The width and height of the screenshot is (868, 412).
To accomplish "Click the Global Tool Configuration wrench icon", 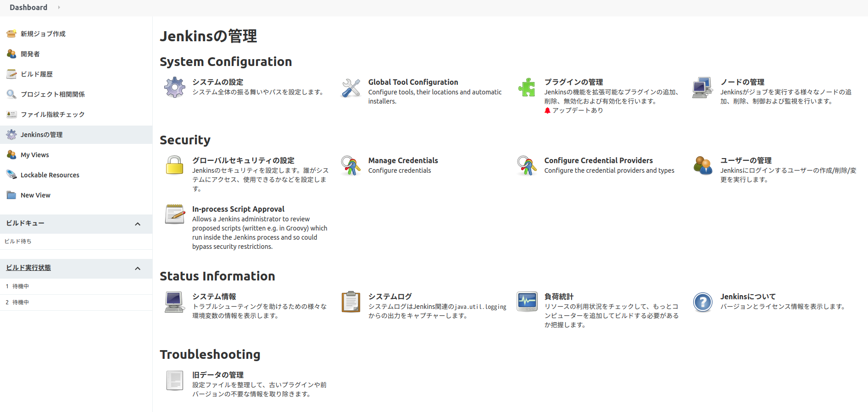I will pos(351,88).
